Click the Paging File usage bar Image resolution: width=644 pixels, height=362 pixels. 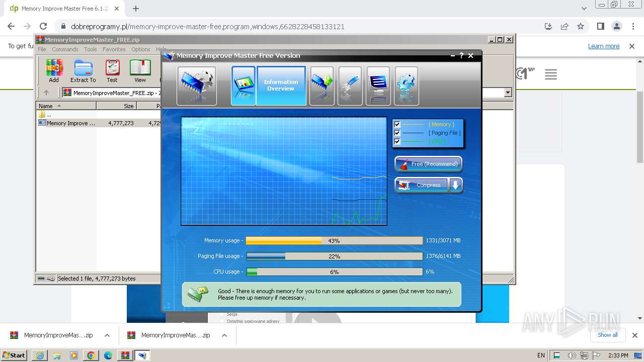[334, 256]
